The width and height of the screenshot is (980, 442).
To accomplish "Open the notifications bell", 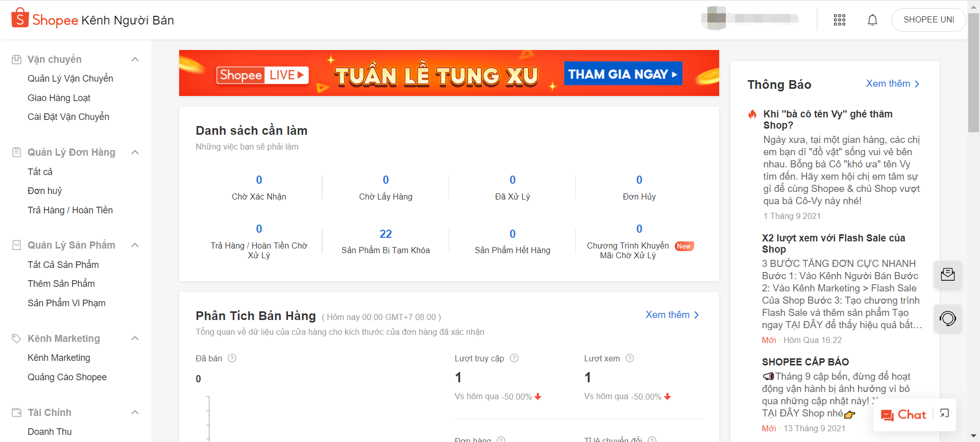I will point(873,20).
